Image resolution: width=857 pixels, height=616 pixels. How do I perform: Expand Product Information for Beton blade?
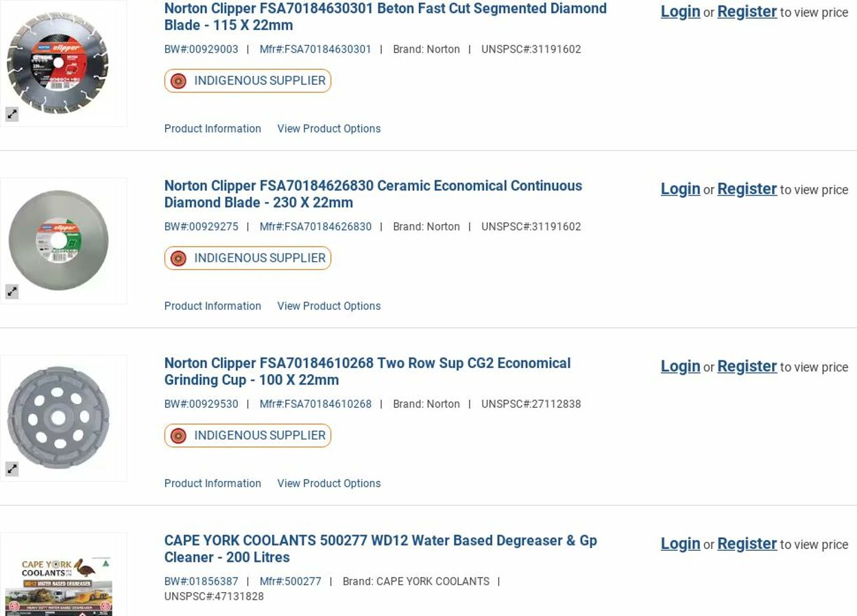coord(213,129)
